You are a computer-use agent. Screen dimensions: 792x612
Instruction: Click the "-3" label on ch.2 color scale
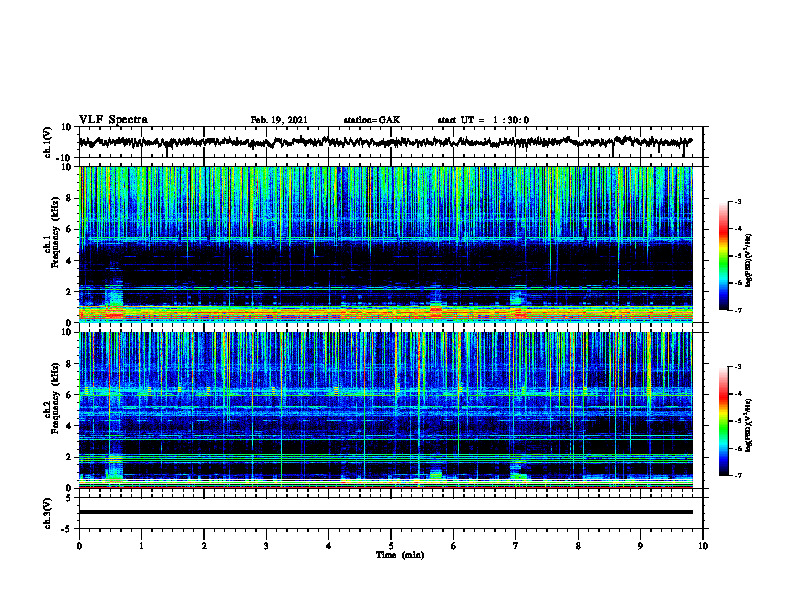pyautogui.click(x=737, y=367)
